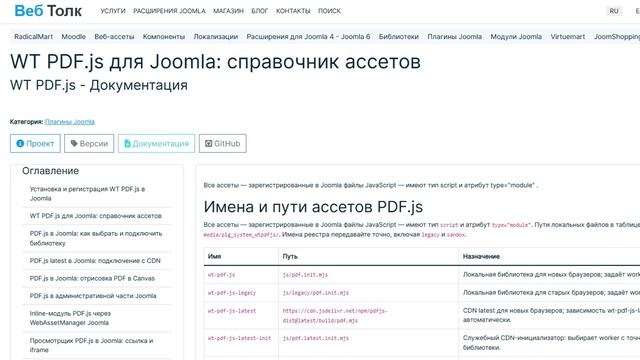Open the Веб Толк logo home link
640x360 pixels.
[x=48, y=11]
